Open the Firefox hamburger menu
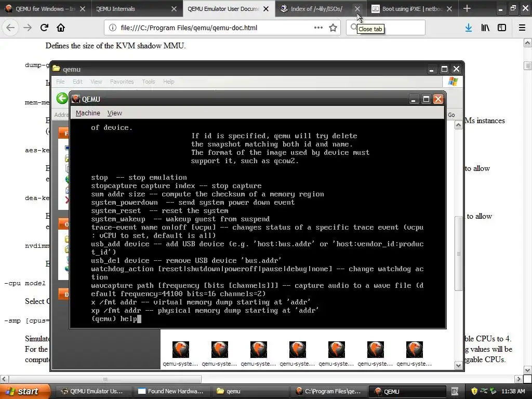This screenshot has height=399, width=532. tap(522, 28)
